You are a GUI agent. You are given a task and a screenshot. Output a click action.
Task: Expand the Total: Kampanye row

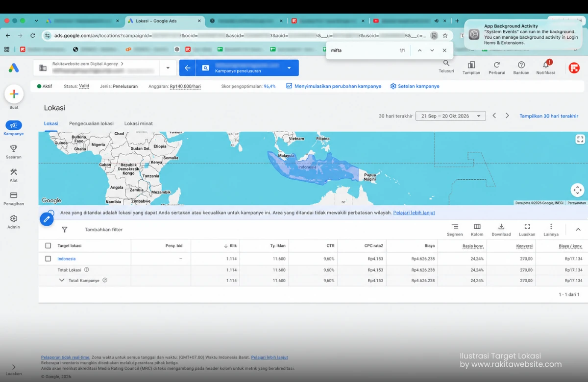pos(62,281)
